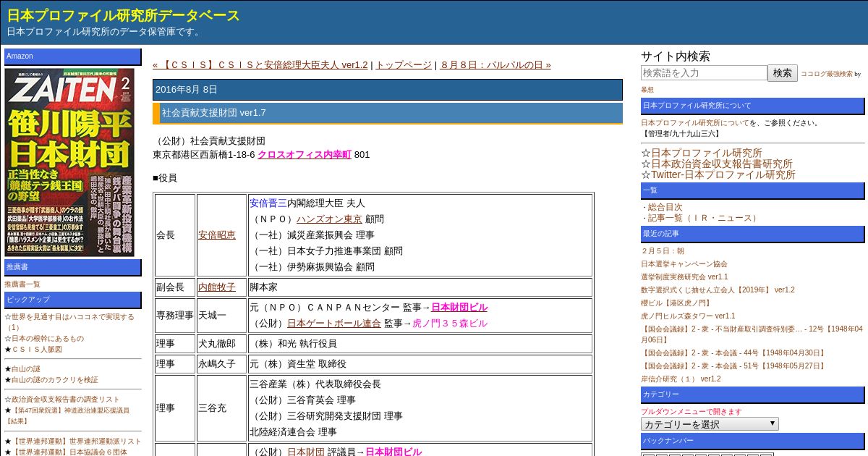Image resolution: width=868 pixels, height=456 pixels.
Task: Open 日本プロファイル研究所について link in the sidebar text
Action: tap(695, 122)
